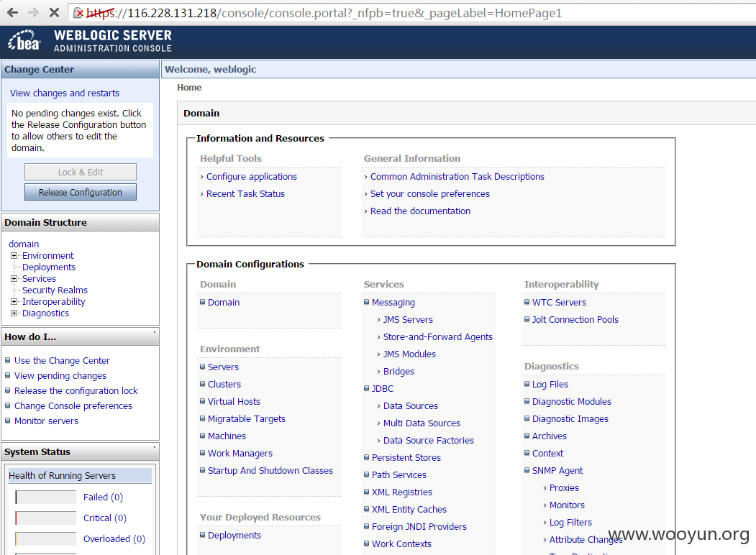Click the Clusters bullet icon
This screenshot has height=555, width=756.
coord(203,384)
